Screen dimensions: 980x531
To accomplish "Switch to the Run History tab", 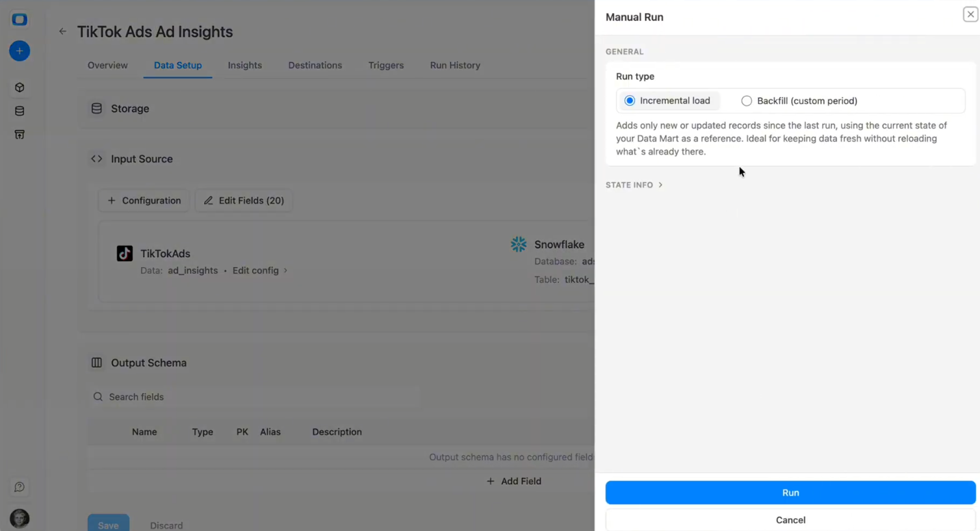I will [x=455, y=65].
